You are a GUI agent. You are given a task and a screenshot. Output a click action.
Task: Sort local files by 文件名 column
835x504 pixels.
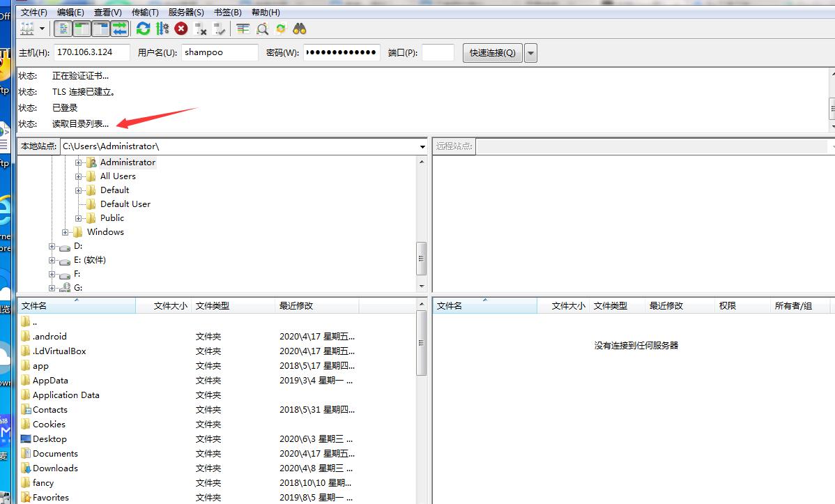tap(77, 306)
